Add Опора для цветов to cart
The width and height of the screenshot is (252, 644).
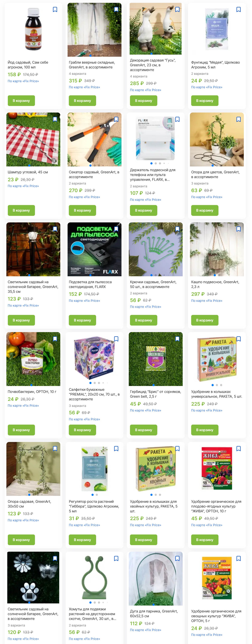pos(205,210)
